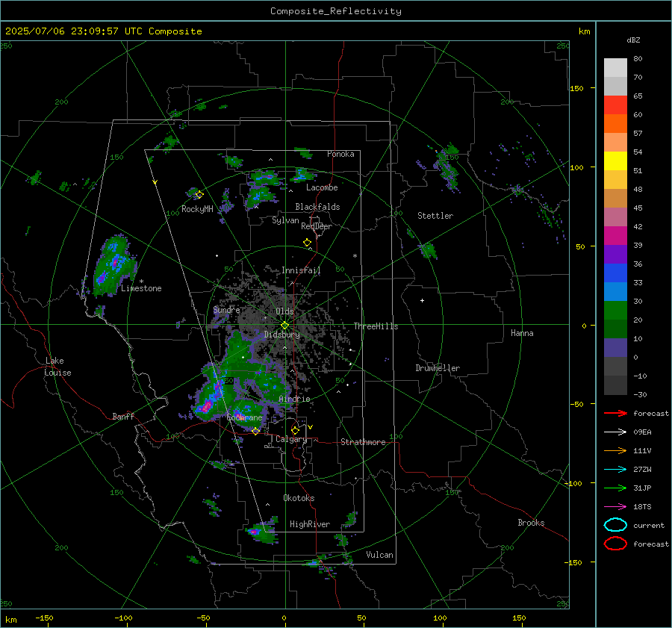
Task: Click the Airdrie city label
Action: click(x=294, y=399)
